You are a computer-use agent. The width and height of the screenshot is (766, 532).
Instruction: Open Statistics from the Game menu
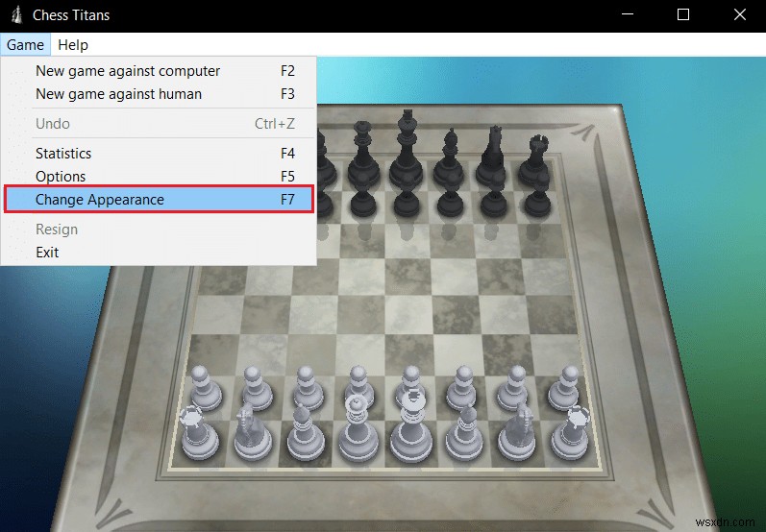[x=159, y=154]
